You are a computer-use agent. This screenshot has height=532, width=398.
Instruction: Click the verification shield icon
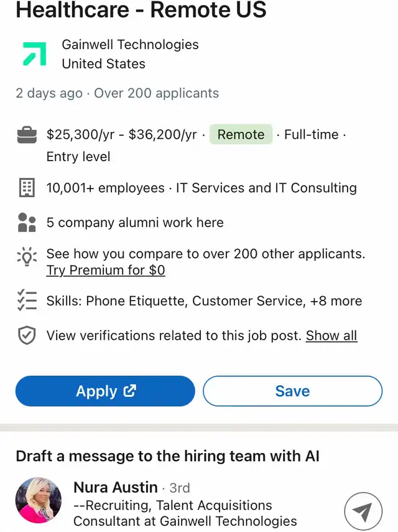[27, 336]
